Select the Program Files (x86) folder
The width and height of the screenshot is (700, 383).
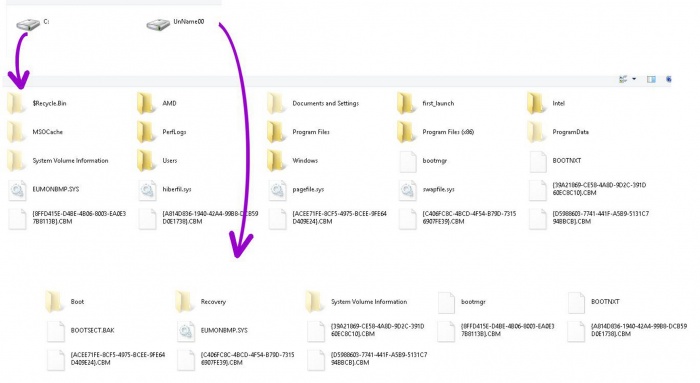pyautogui.click(x=436, y=132)
